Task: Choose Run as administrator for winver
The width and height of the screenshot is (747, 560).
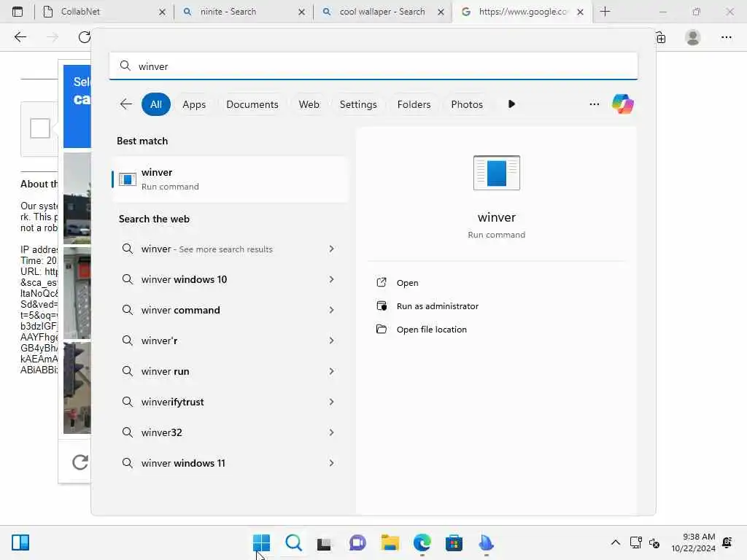Action: [x=438, y=306]
